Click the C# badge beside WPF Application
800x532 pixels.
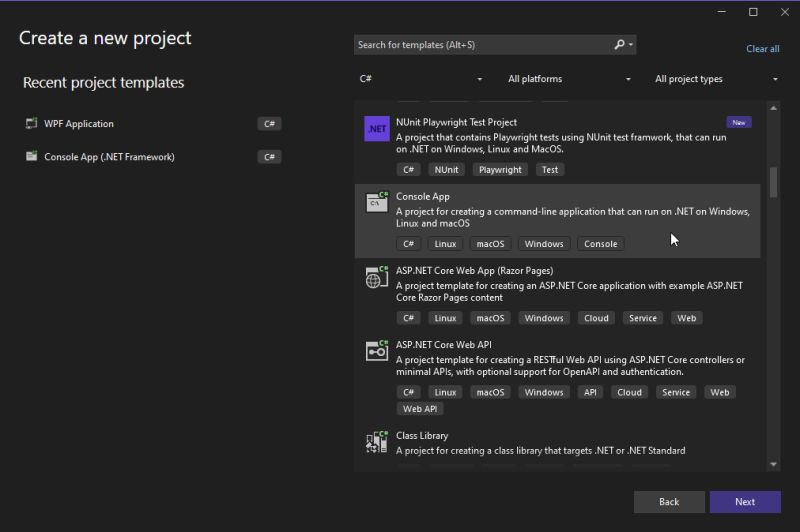click(269, 124)
